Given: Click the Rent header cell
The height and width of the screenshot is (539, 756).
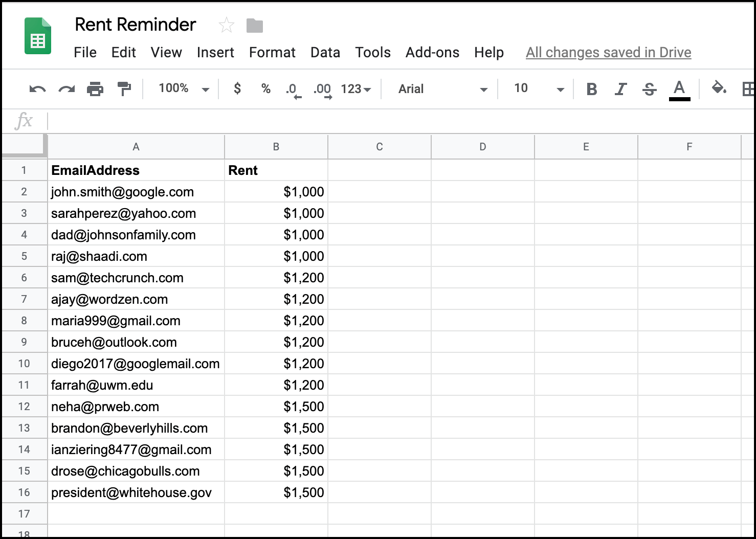Looking at the screenshot, I should pyautogui.click(x=276, y=170).
